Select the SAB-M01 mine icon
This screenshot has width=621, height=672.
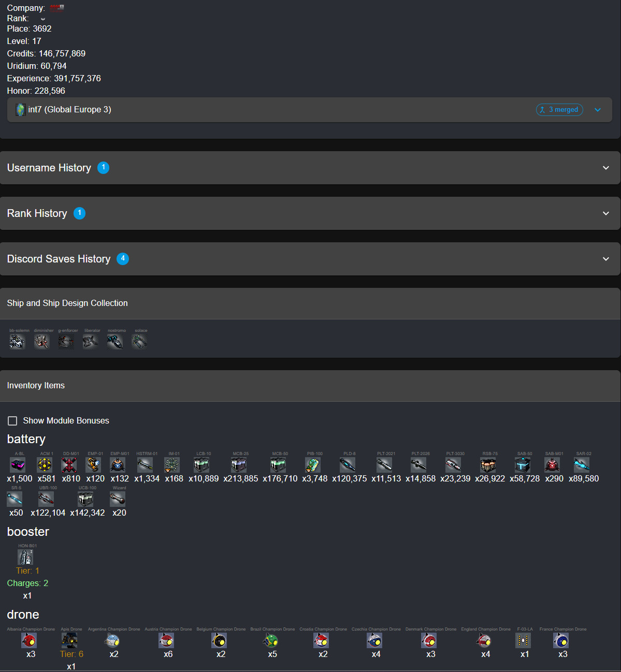(552, 465)
